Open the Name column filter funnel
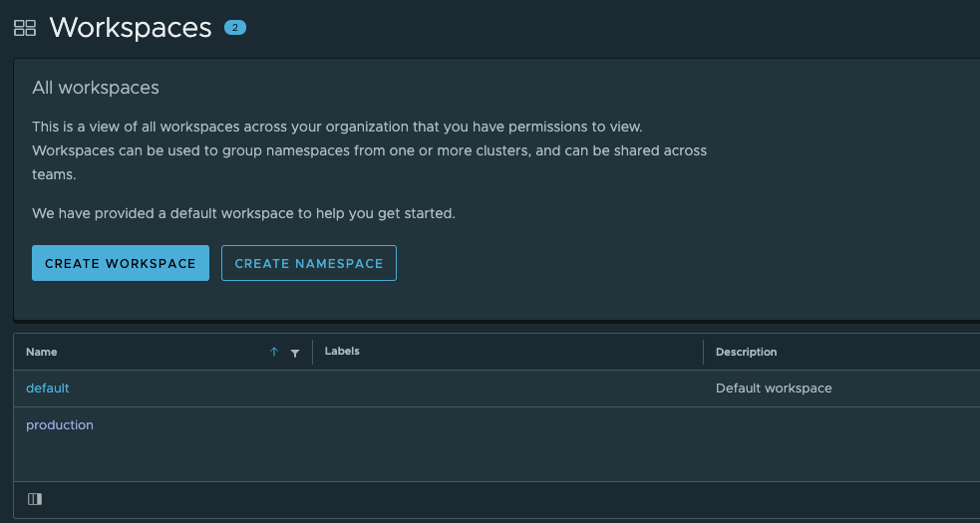This screenshot has width=980, height=523. coord(295,353)
